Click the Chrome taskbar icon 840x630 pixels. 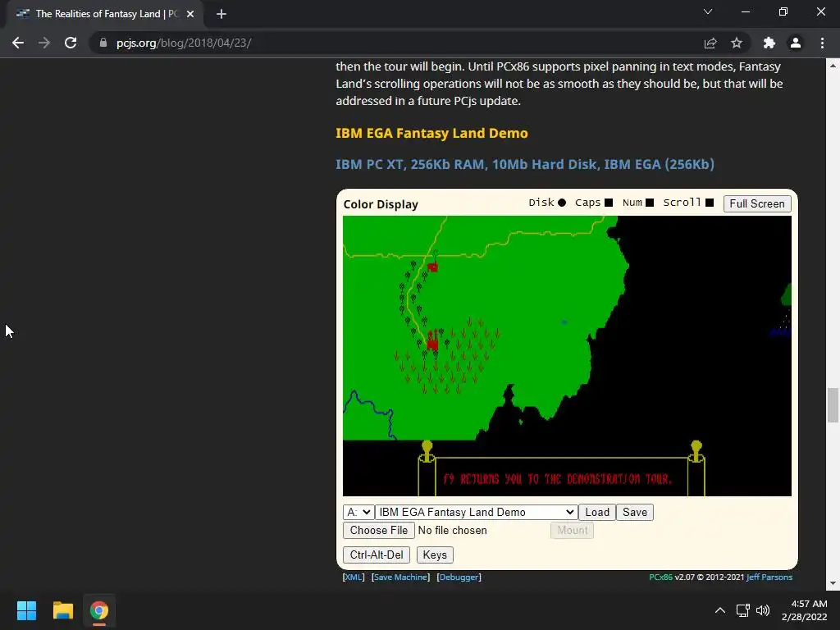pyautogui.click(x=99, y=610)
